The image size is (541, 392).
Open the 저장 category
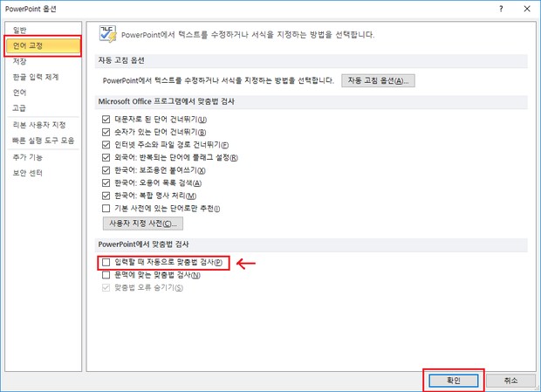tap(20, 61)
